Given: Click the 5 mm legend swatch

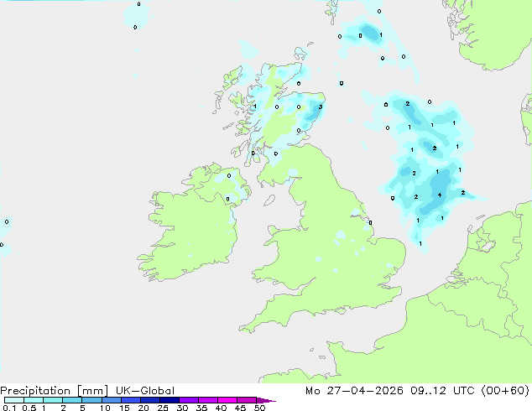Looking at the screenshot, I should 91,400.
